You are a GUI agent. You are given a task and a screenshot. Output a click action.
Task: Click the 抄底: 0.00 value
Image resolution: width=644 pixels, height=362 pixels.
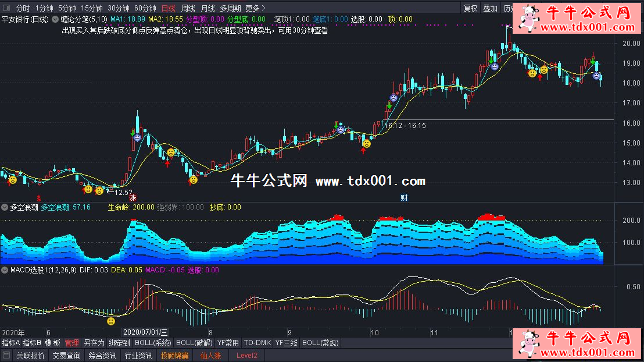tap(226, 207)
